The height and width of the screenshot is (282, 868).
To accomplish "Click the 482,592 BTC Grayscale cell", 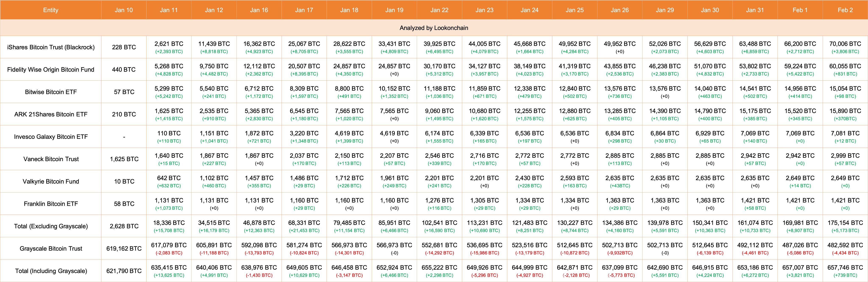I will click(845, 248).
